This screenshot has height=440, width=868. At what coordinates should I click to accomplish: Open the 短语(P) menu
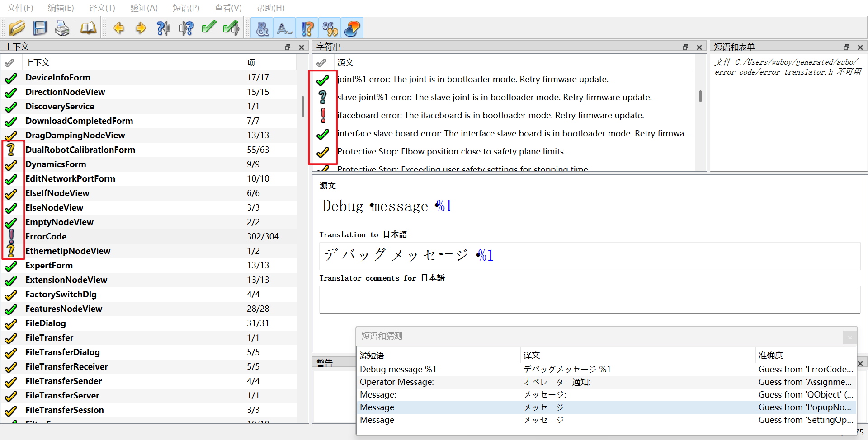point(185,8)
